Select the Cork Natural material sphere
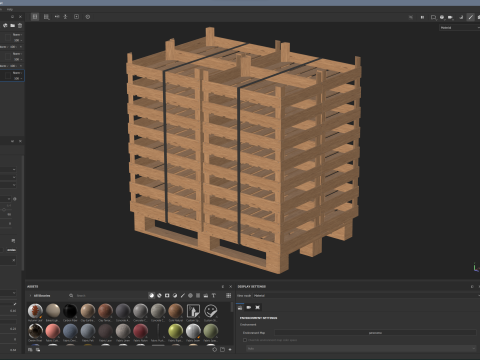The image size is (480, 360). 176,311
